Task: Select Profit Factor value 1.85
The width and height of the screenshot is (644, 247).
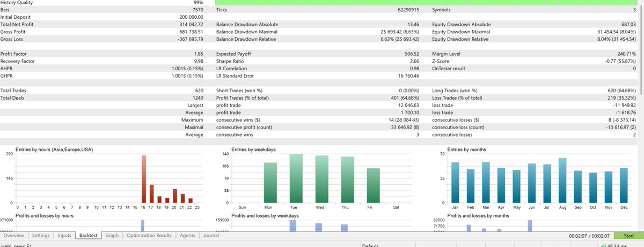Action: pos(198,54)
